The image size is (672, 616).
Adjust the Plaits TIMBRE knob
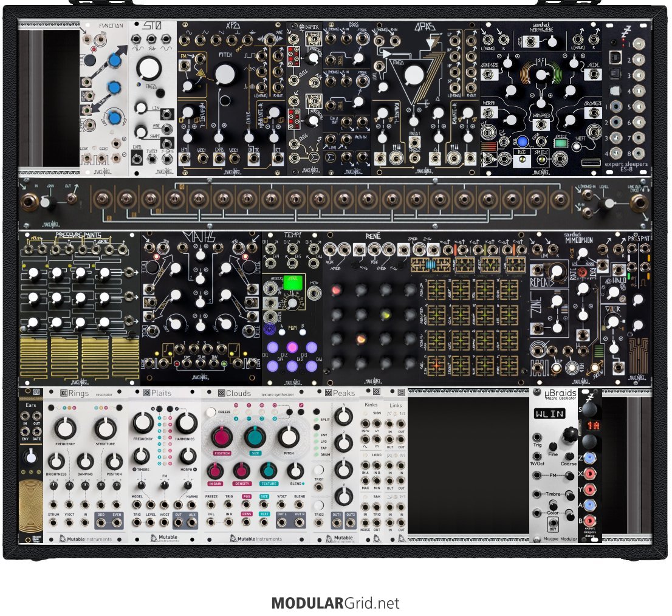tap(141, 456)
